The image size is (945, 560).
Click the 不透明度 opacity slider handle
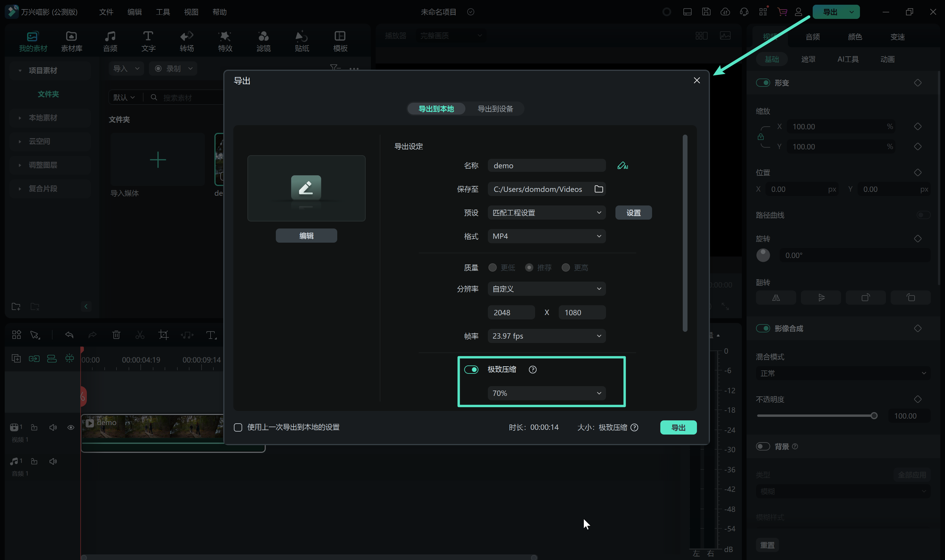click(874, 416)
